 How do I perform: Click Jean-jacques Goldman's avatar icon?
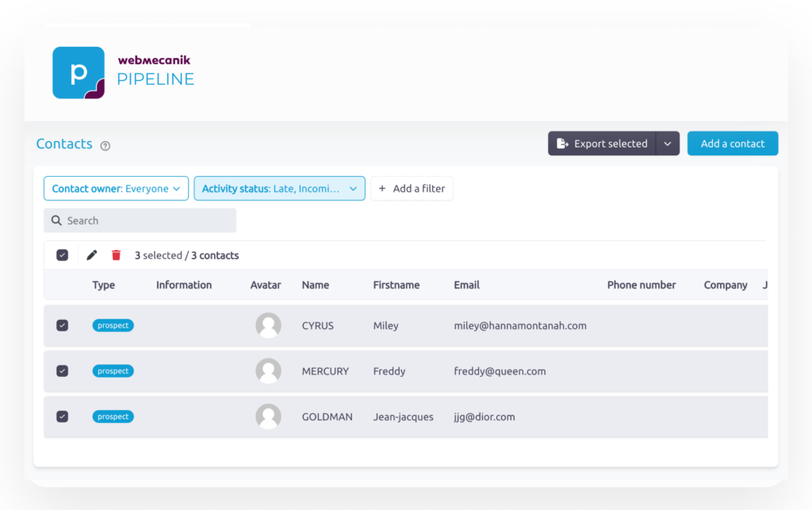pyautogui.click(x=268, y=417)
